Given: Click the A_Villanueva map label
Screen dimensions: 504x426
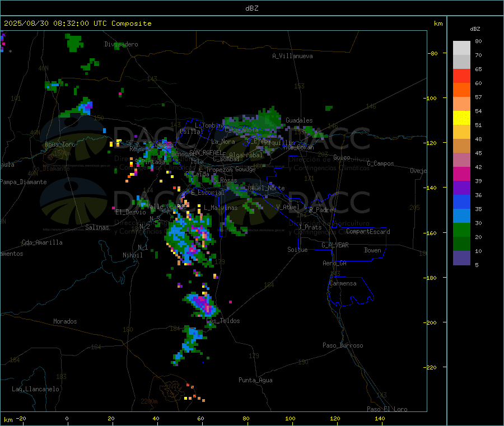Looking at the screenshot, I should click(x=292, y=56).
